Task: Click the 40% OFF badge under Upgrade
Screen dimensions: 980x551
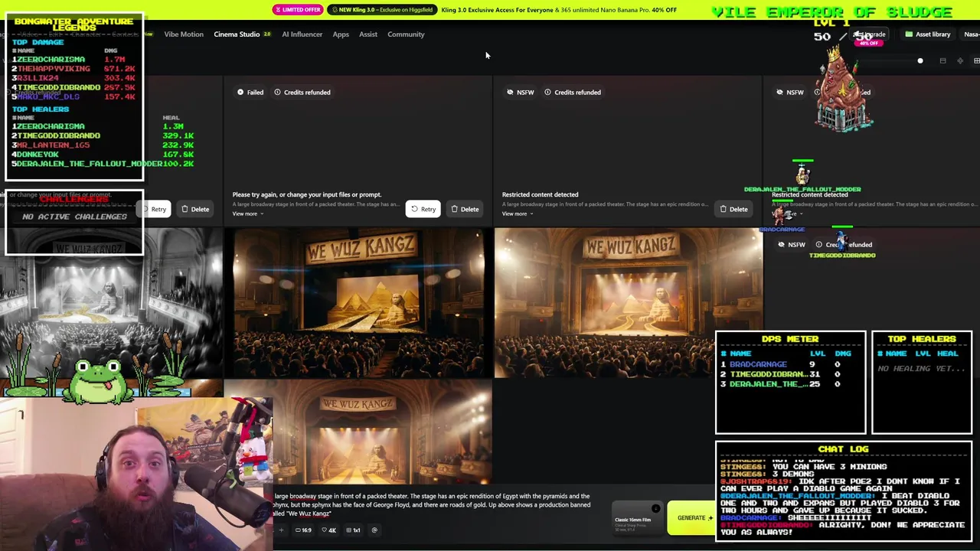Action: (869, 43)
